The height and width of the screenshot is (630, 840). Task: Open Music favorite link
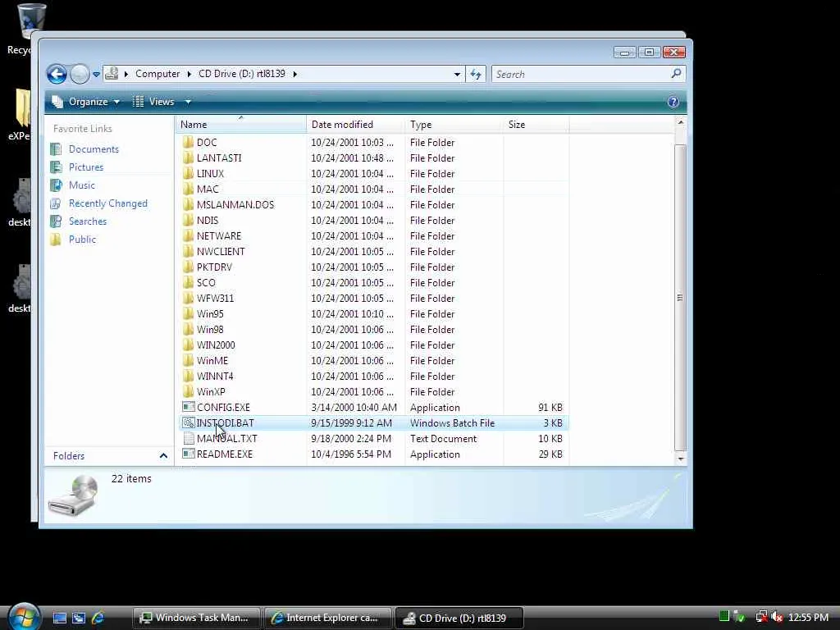pos(81,185)
